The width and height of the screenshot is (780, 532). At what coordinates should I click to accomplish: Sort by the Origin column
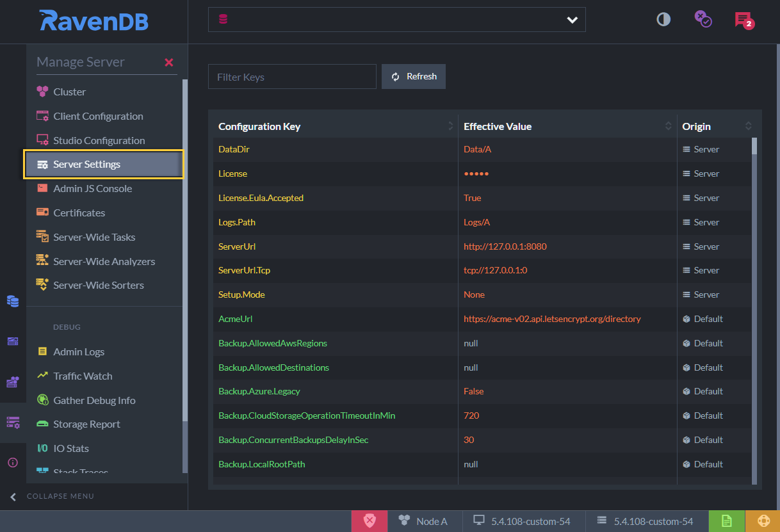click(717, 126)
